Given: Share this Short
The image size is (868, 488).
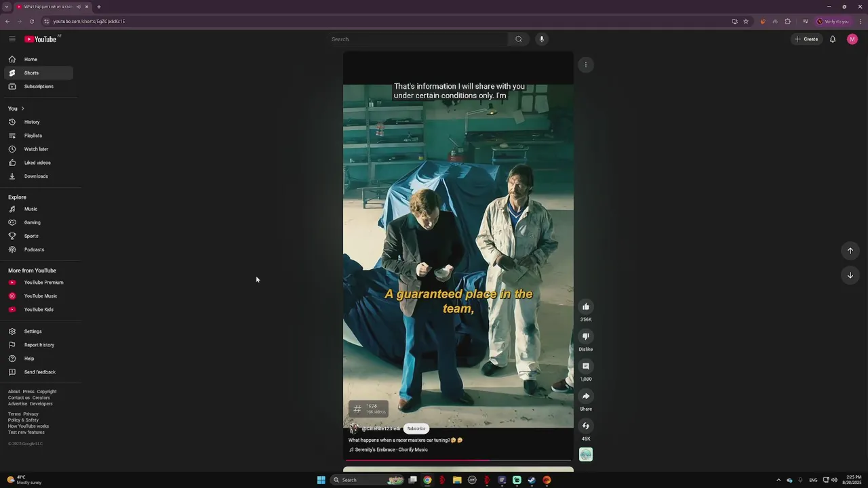Looking at the screenshot, I should 586,396.
